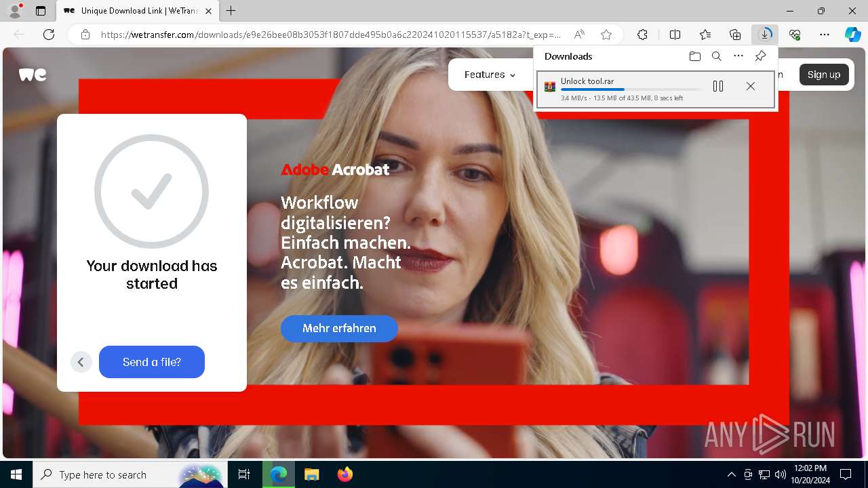Click the Mehr erfahren button
Image resolution: width=868 pixels, height=488 pixels.
pyautogui.click(x=339, y=328)
